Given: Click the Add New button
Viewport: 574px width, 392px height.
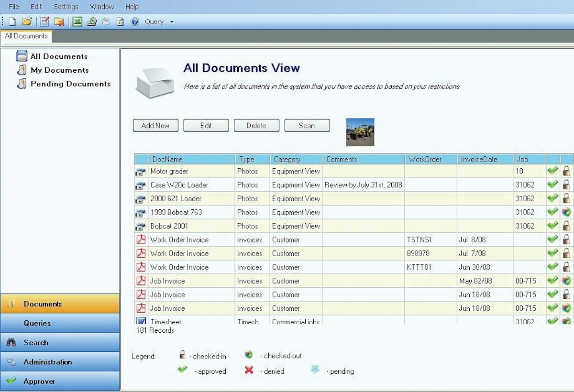Looking at the screenshot, I should pyautogui.click(x=155, y=125).
